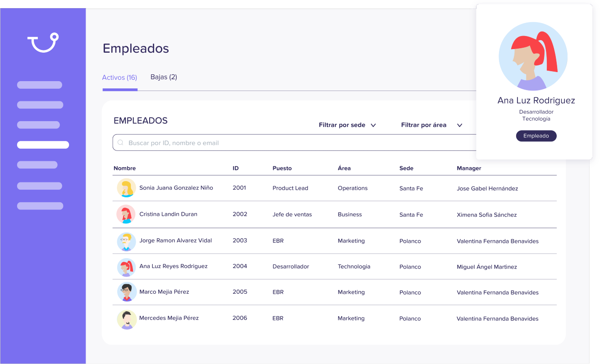Click the Área column header
Viewport: 600px width, 364px height.
[344, 168]
